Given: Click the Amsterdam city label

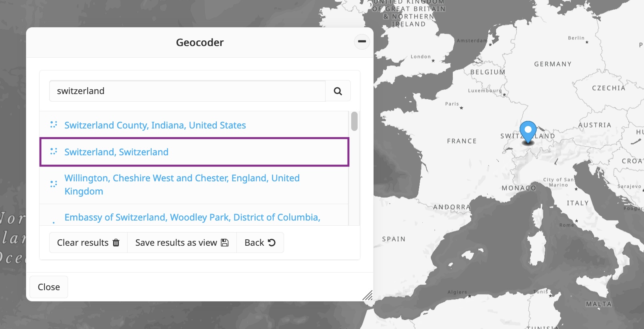Looking at the screenshot, I should coord(472,40).
